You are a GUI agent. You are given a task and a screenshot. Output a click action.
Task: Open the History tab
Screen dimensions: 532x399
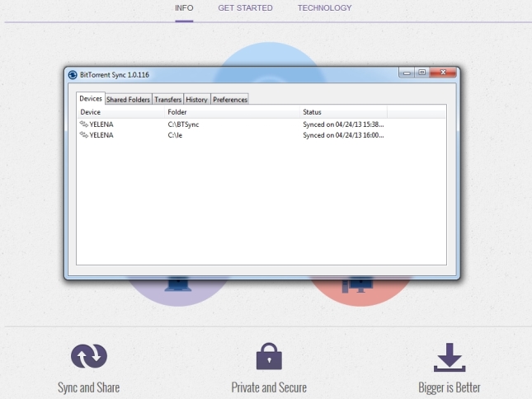pyautogui.click(x=197, y=99)
